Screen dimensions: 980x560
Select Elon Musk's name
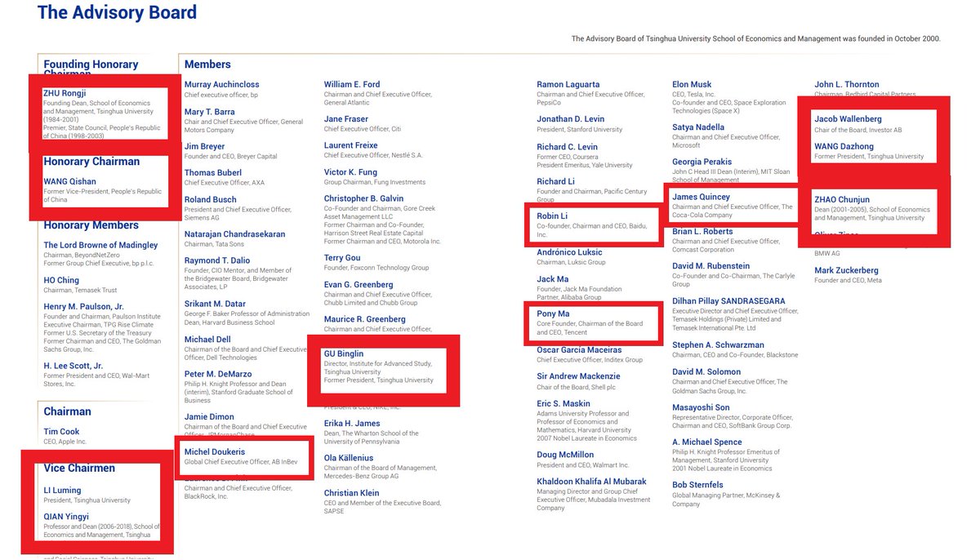click(x=692, y=84)
